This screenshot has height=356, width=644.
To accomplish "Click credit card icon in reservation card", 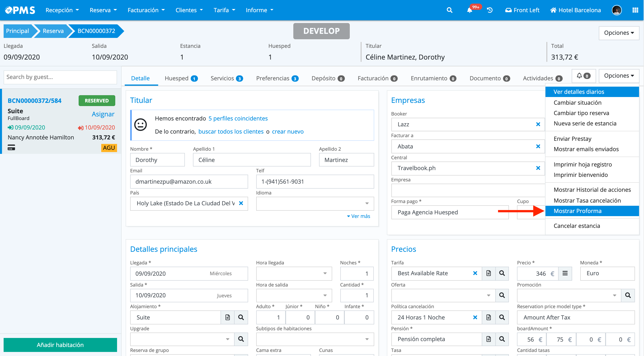I will (x=11, y=148).
